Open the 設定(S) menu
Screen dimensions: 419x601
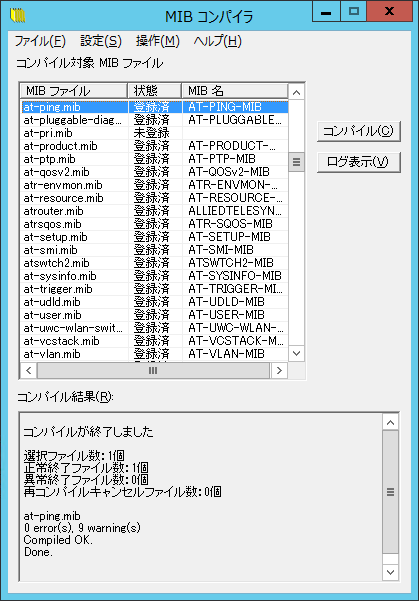pyautogui.click(x=101, y=41)
